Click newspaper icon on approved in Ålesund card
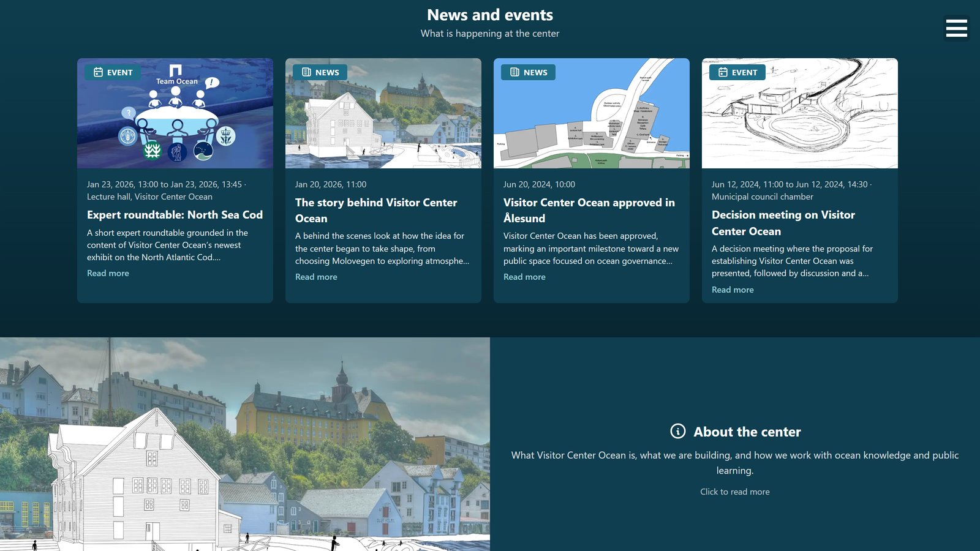This screenshot has width=980, height=551. coord(514,72)
